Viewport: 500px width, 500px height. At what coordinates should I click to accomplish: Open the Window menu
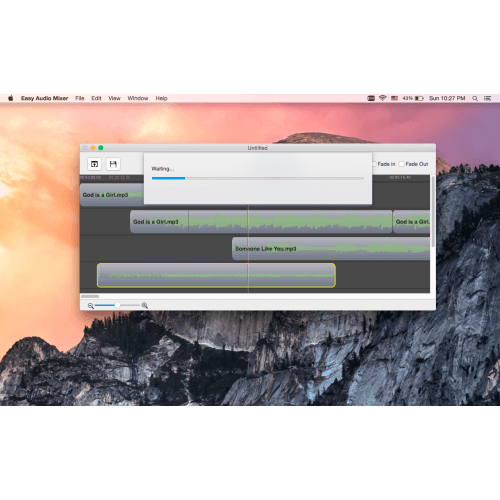click(138, 98)
